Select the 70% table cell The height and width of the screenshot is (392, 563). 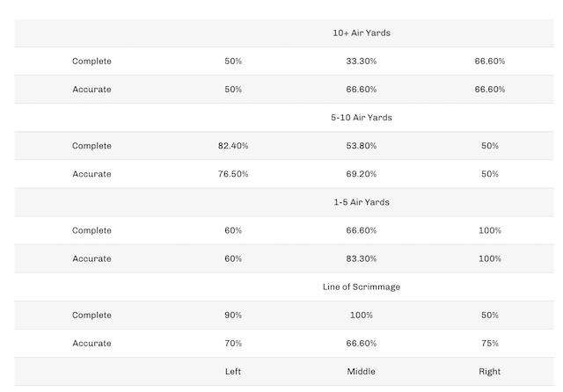click(233, 343)
